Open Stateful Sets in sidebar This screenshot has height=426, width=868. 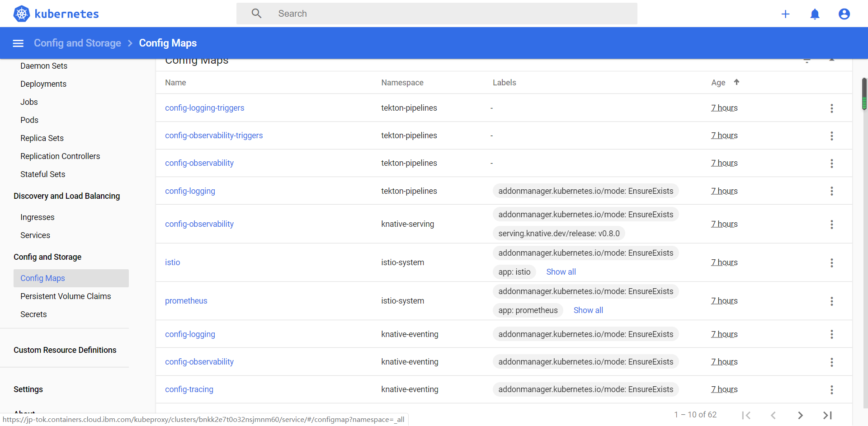[43, 174]
